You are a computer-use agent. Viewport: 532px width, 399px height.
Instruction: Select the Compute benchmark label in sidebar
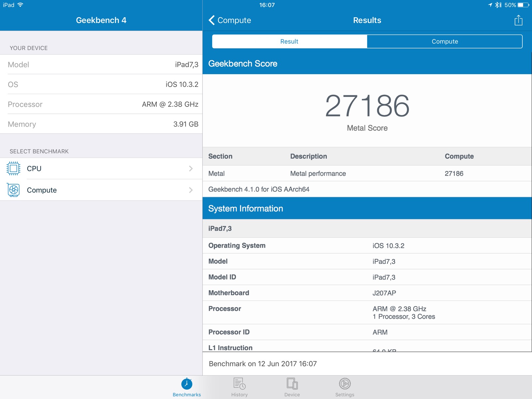click(42, 190)
